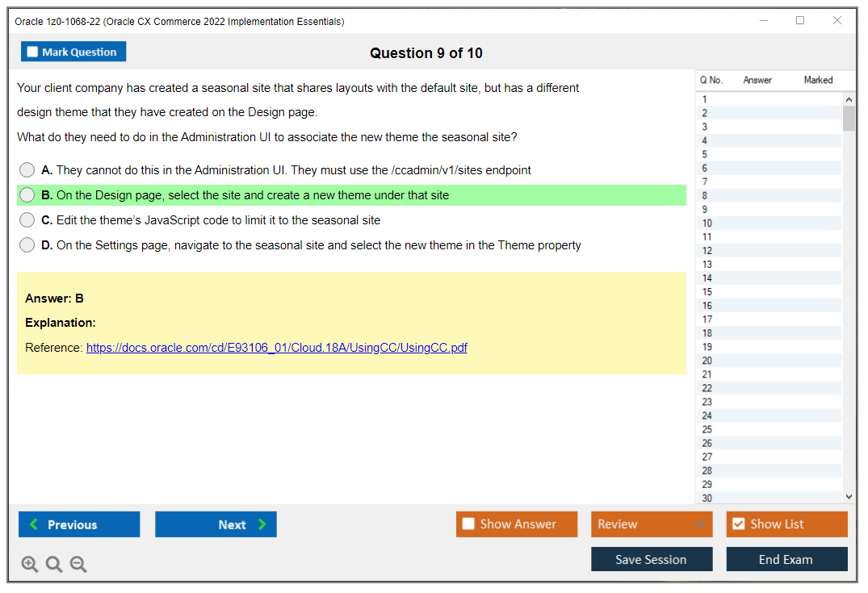Click the zoom in magnifier icon
The width and height of the screenshot is (868, 593).
click(30, 565)
